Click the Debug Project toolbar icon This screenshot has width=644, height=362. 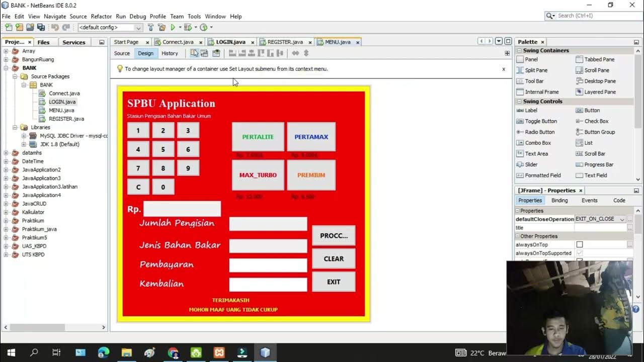pyautogui.click(x=188, y=27)
